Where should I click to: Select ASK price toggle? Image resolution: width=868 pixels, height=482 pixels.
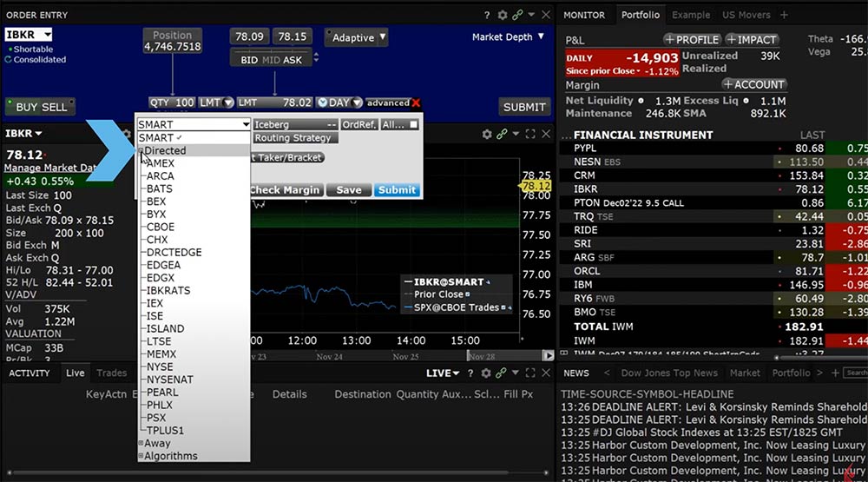pos(293,60)
